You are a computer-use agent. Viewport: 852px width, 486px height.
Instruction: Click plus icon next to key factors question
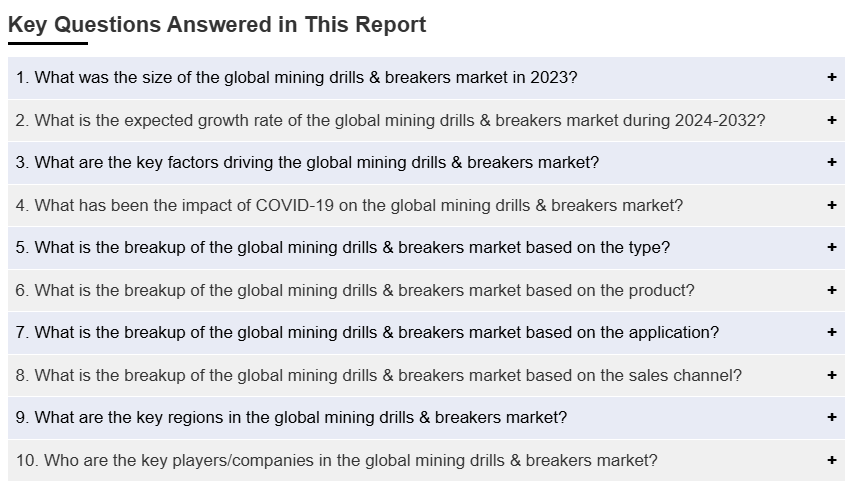point(831,162)
